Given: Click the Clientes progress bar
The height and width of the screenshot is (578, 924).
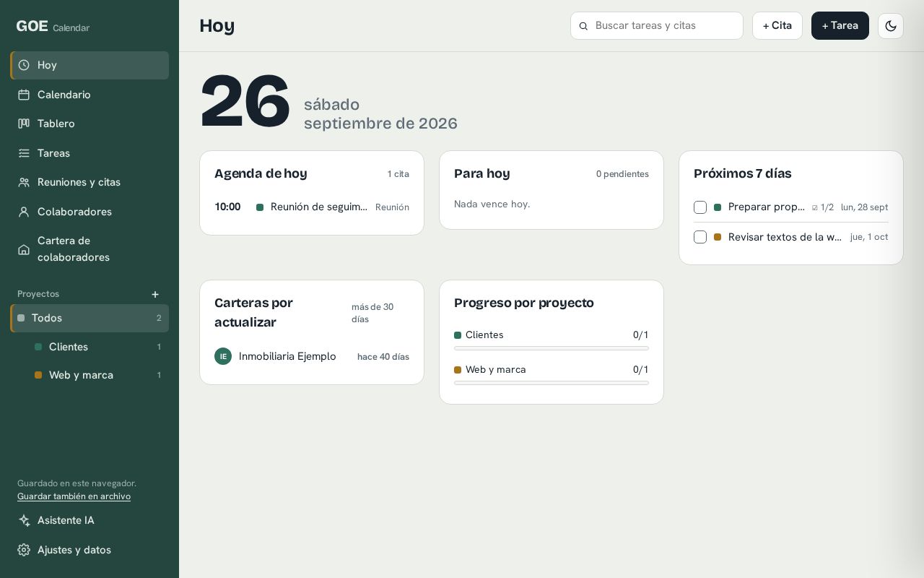Looking at the screenshot, I should pyautogui.click(x=552, y=348).
